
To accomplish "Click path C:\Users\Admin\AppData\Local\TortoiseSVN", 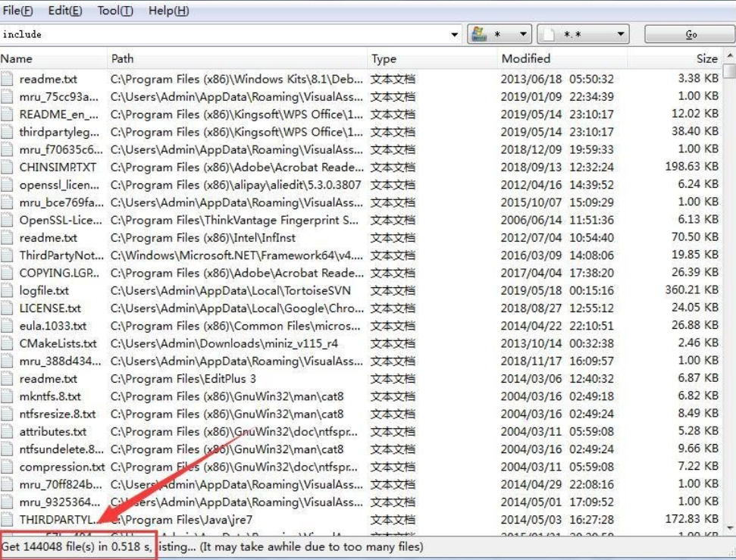I will (230, 290).
